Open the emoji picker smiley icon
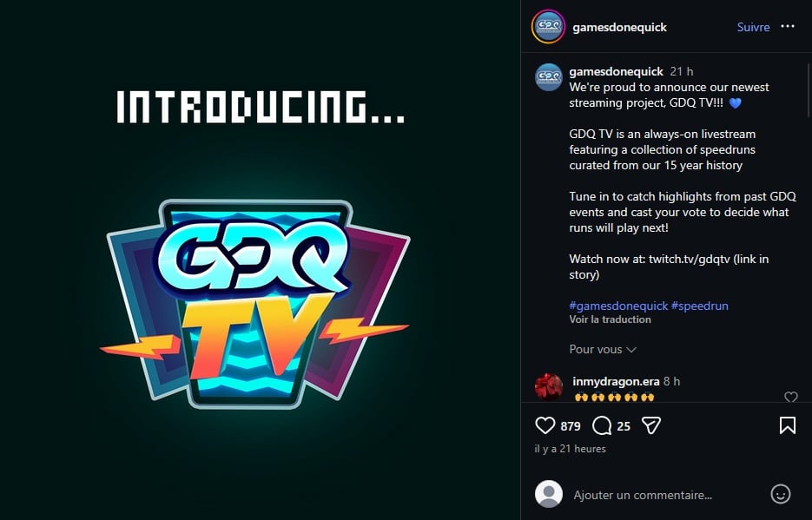Viewport: 812px width, 520px height. 781,494
